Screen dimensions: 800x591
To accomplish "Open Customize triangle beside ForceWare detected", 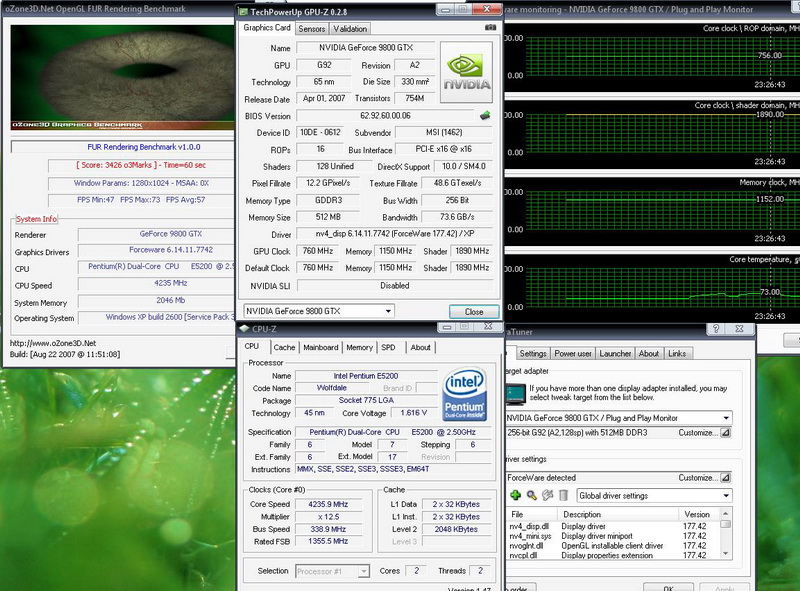I will [x=726, y=478].
